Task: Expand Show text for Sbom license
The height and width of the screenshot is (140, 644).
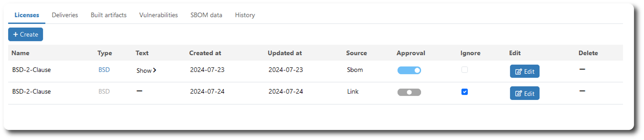Action: pos(146,70)
